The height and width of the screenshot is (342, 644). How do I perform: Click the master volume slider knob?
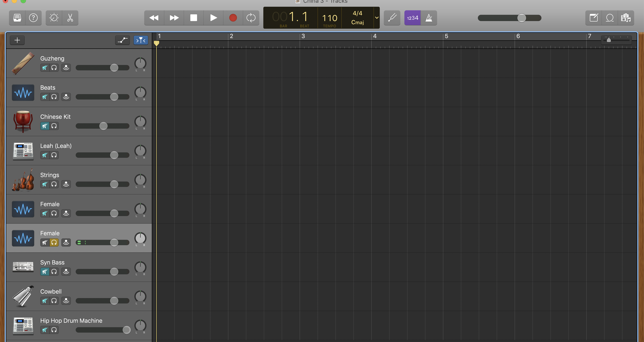coord(522,18)
